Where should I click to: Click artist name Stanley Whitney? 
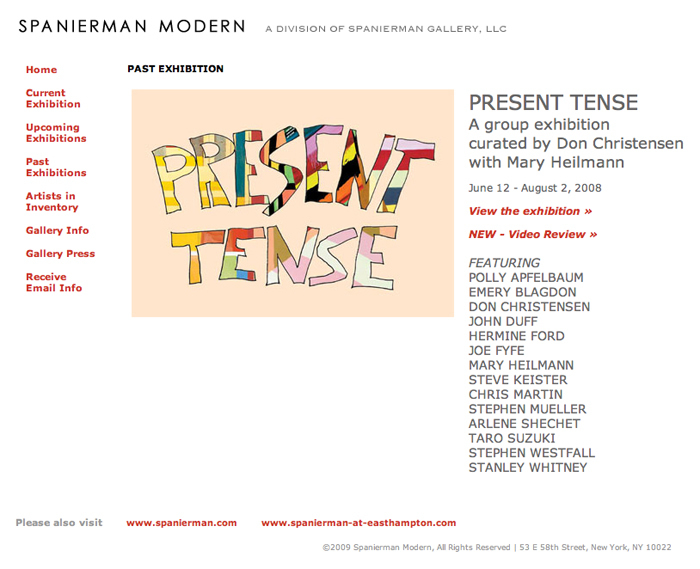(527, 468)
